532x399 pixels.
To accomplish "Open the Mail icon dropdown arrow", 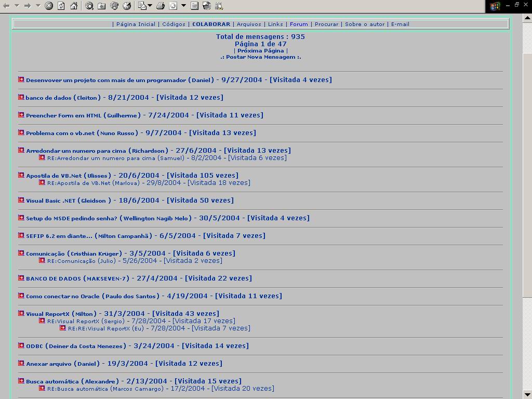I will pos(150,6).
